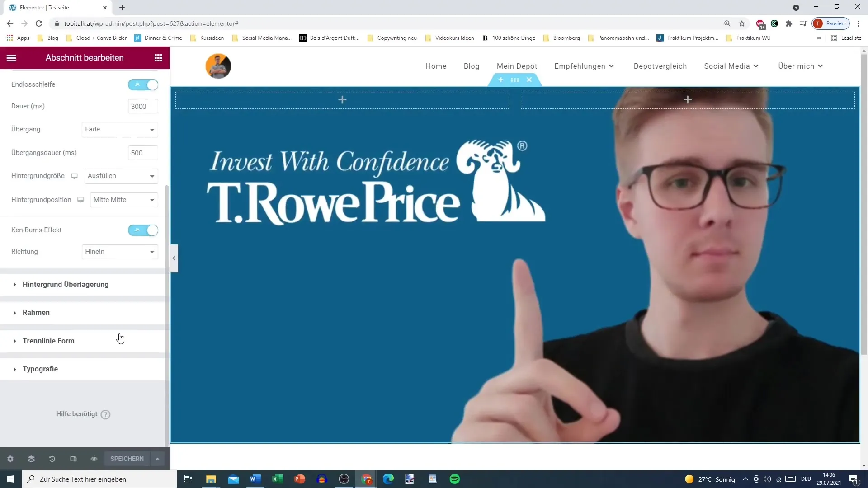This screenshot has width=868, height=488.
Task: Click the responsive mode icon
Action: 73,459
